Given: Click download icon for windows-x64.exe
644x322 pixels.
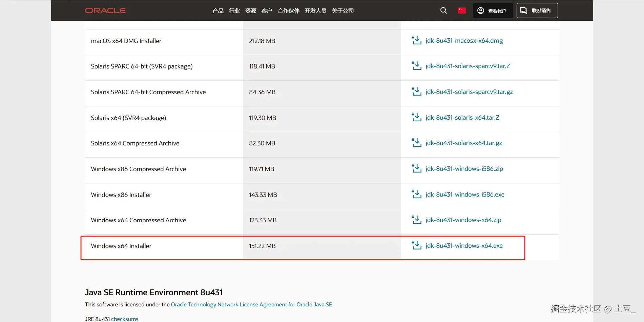Looking at the screenshot, I should click(x=416, y=245).
